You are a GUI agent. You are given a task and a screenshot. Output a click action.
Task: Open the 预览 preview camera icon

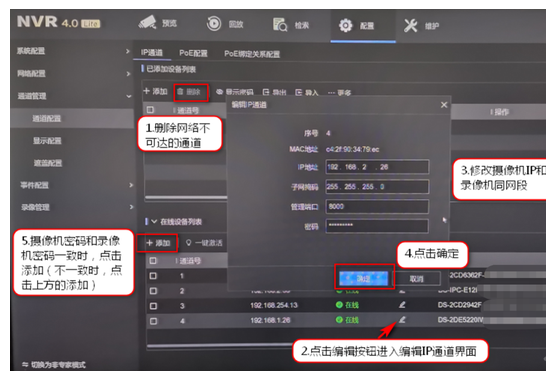click(147, 23)
